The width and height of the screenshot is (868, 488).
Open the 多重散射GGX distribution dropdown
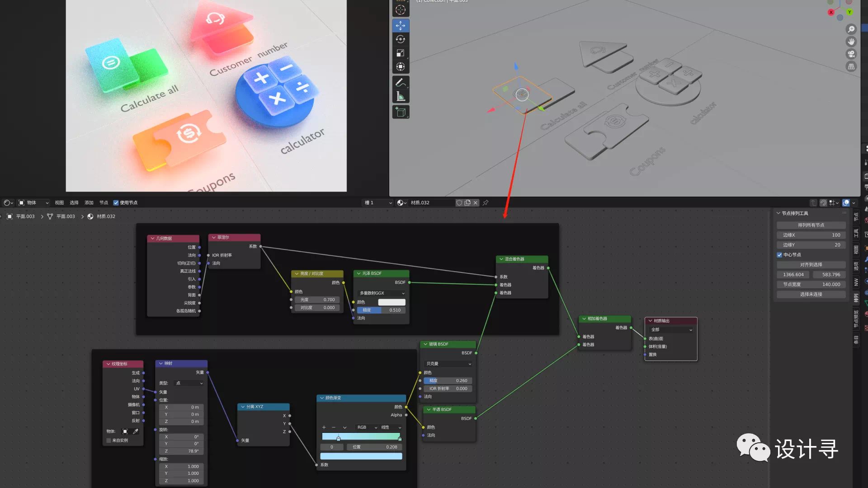point(382,293)
